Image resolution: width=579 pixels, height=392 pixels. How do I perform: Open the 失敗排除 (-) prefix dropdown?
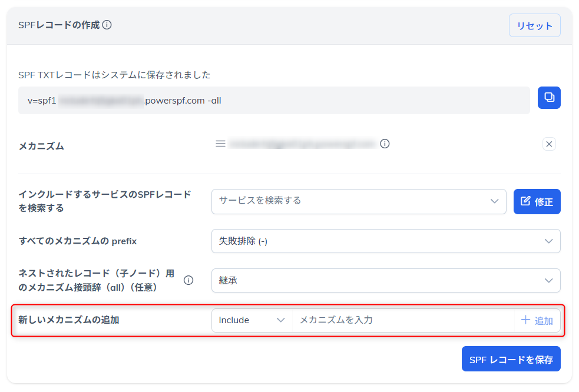[x=386, y=241]
